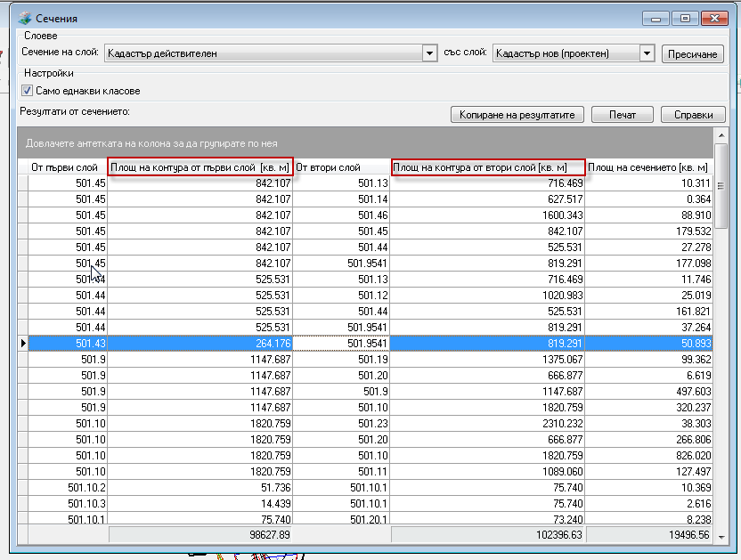
Task: Click the Печат button
Action: coord(623,115)
